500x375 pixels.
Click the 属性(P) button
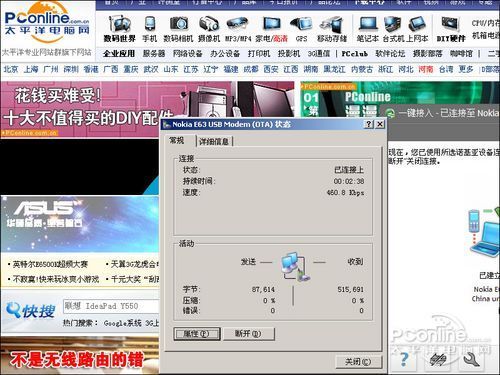tap(197, 334)
